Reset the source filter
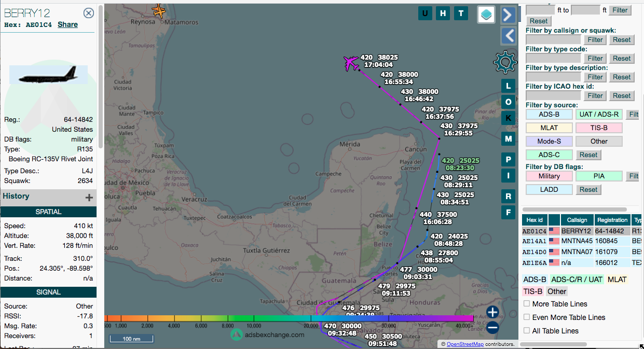 coord(588,155)
